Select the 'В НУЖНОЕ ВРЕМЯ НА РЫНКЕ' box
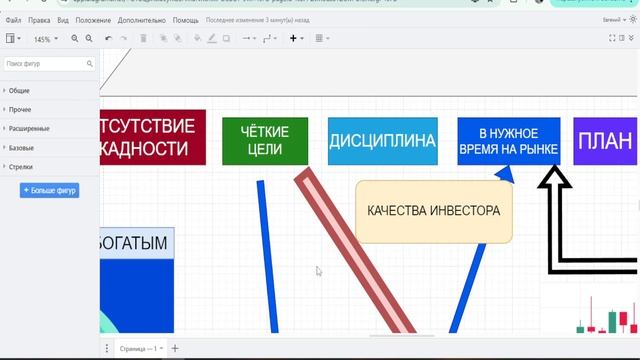The image size is (640, 360). click(x=509, y=141)
